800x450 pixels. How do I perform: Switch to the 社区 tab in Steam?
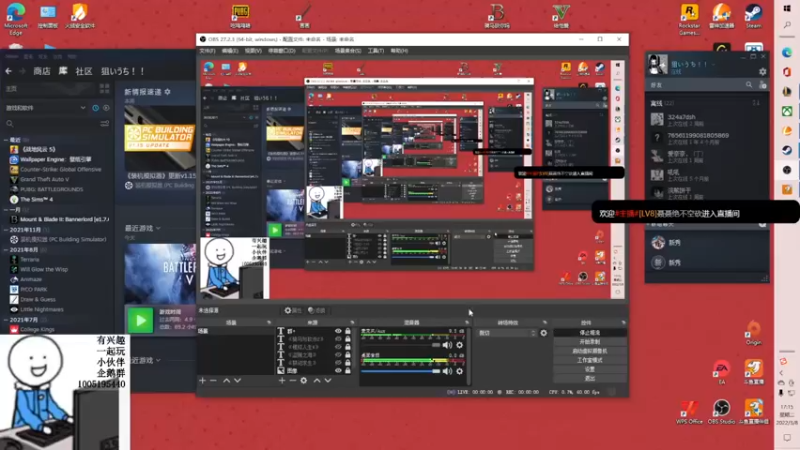tap(84, 71)
